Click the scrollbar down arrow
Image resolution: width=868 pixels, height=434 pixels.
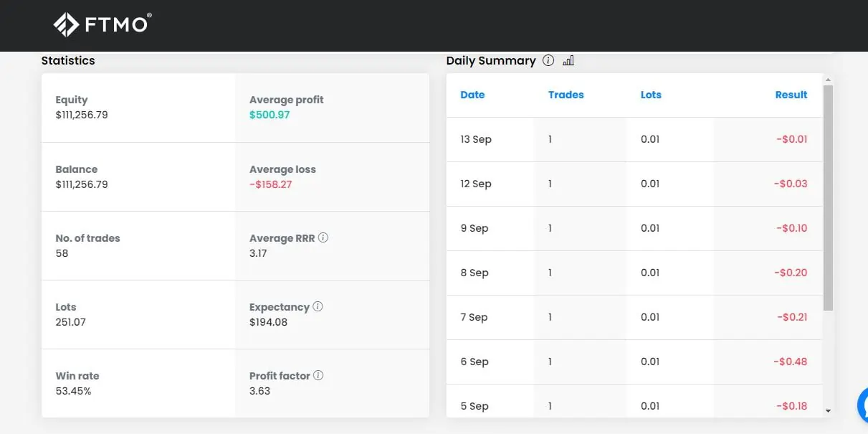point(829,411)
